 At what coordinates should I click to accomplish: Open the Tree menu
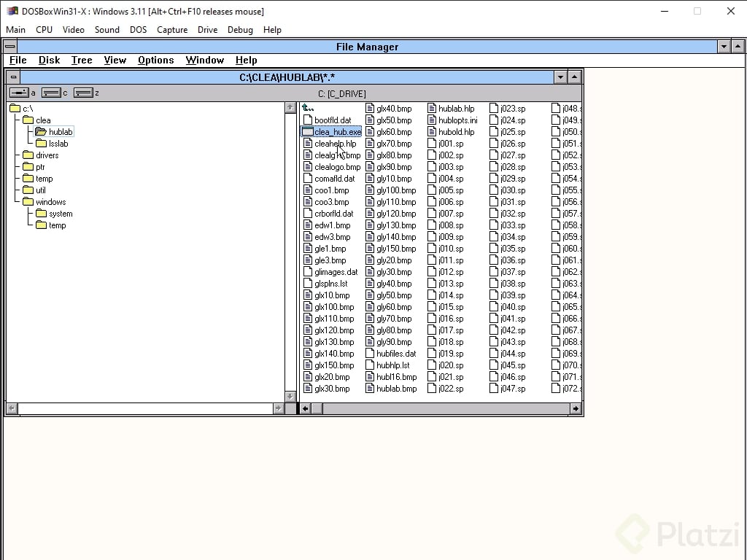click(x=82, y=60)
